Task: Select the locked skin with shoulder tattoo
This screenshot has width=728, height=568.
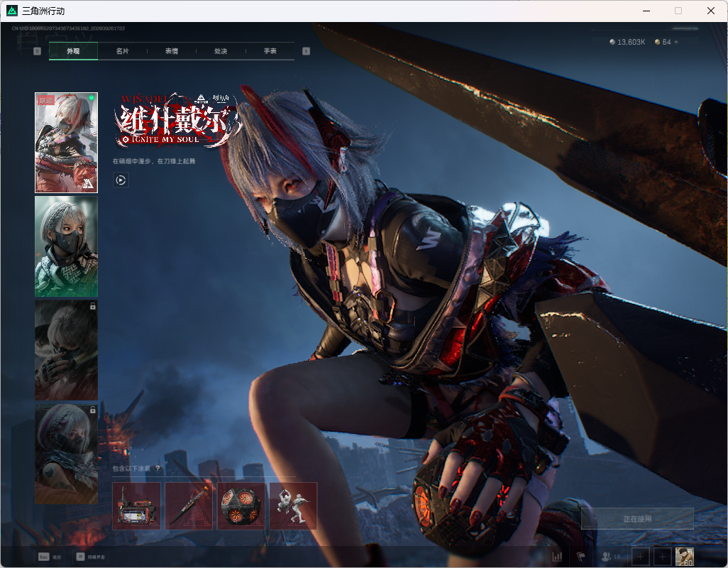Action: point(67,454)
